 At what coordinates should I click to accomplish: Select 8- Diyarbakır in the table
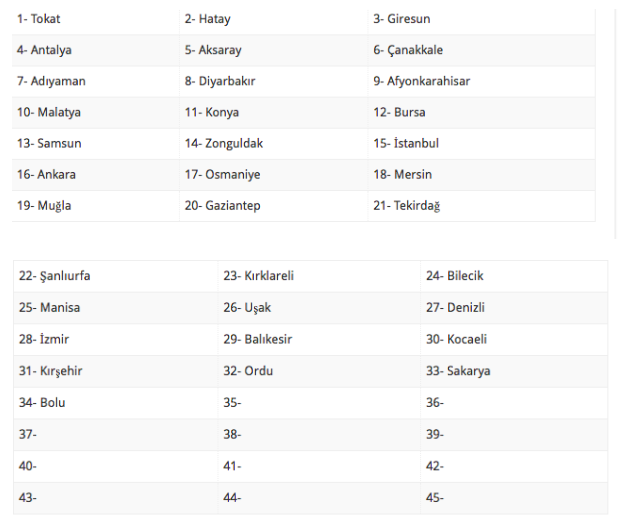tap(220, 81)
